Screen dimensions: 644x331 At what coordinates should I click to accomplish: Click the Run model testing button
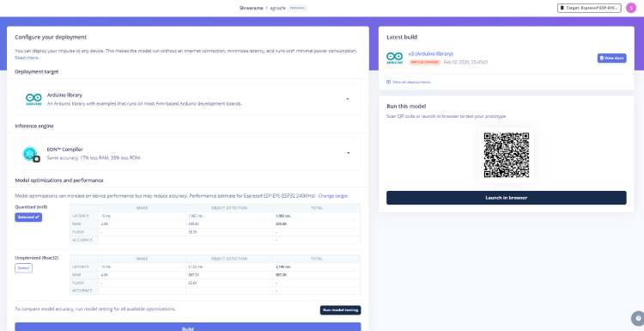[x=341, y=310]
